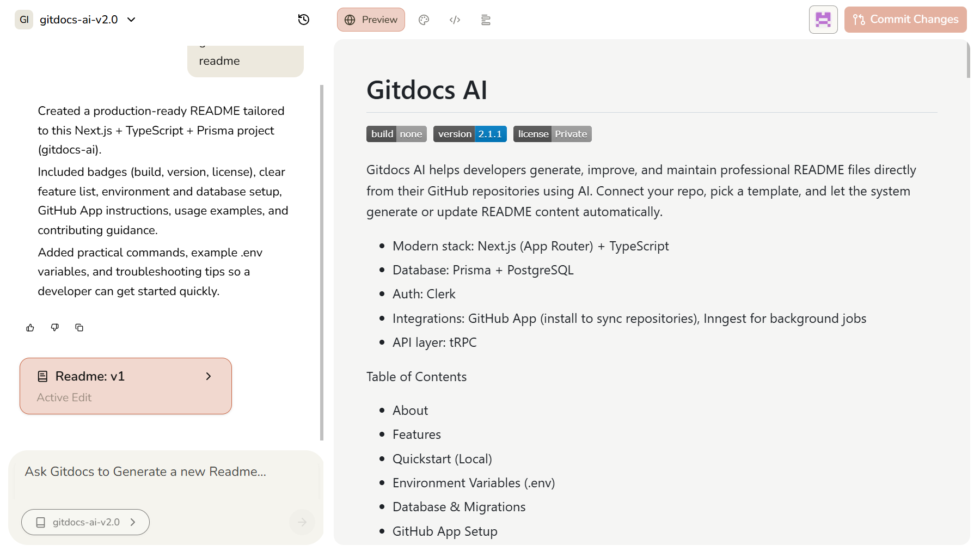Click the Ask Gitdocs prompt input field

tap(163, 472)
